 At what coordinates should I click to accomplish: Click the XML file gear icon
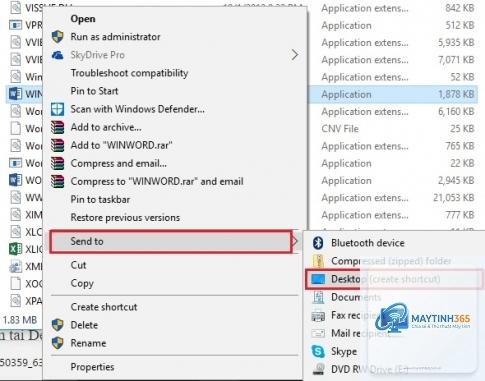(x=15, y=266)
